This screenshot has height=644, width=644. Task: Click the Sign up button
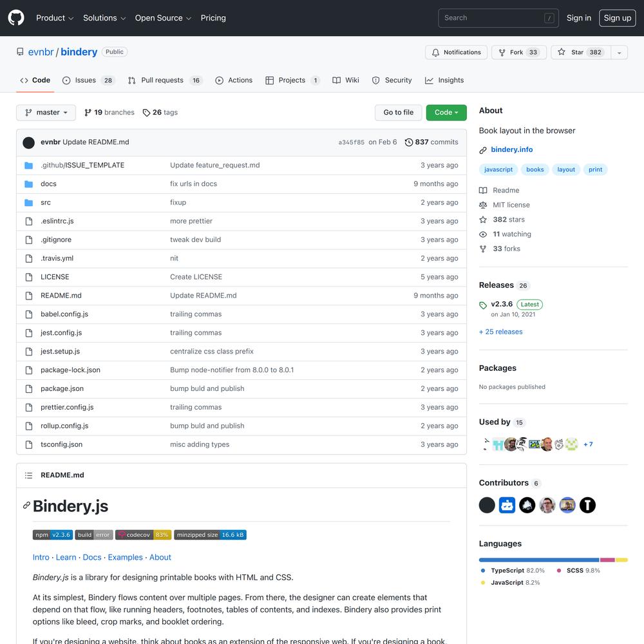(x=618, y=18)
